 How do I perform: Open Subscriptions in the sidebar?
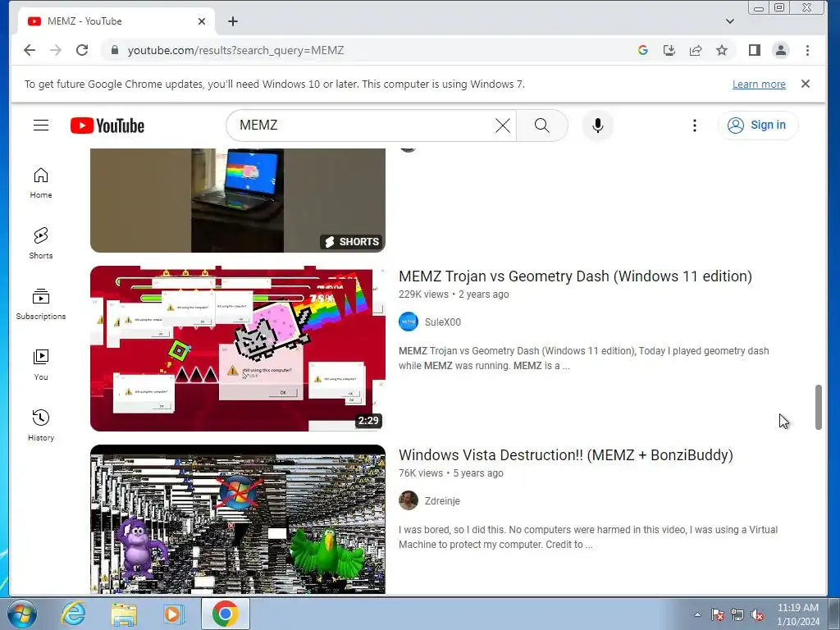[41, 304]
